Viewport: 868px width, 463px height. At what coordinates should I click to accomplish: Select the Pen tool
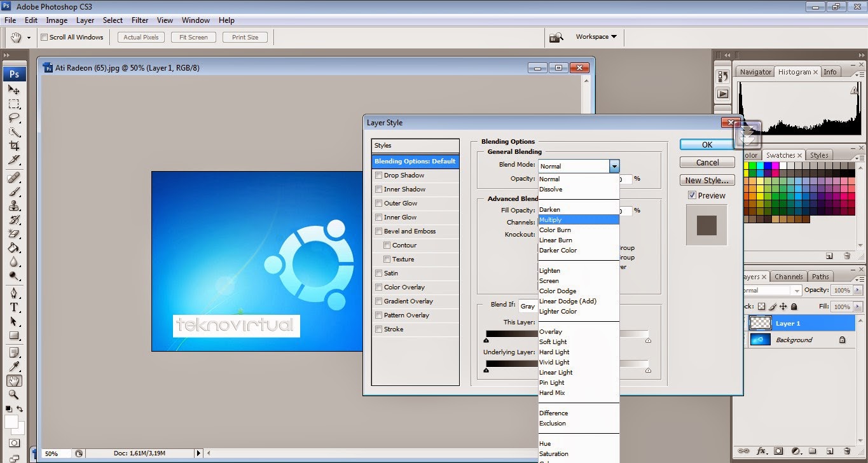[x=14, y=293]
